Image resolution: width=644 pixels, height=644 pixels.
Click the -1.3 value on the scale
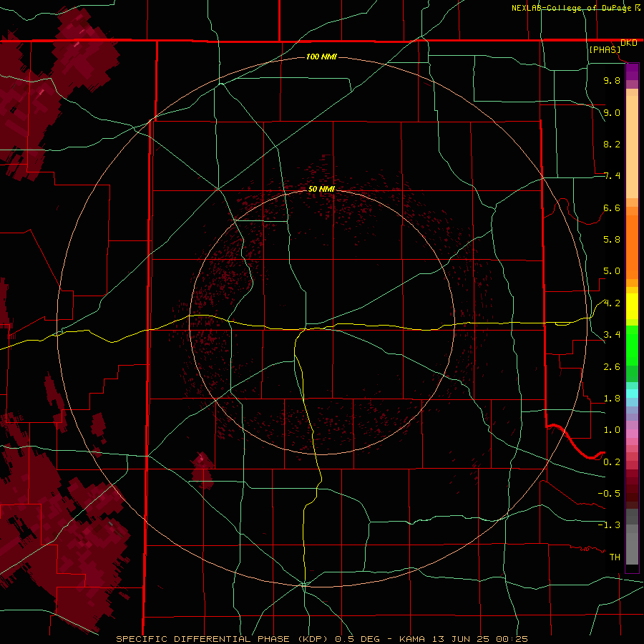609,525
